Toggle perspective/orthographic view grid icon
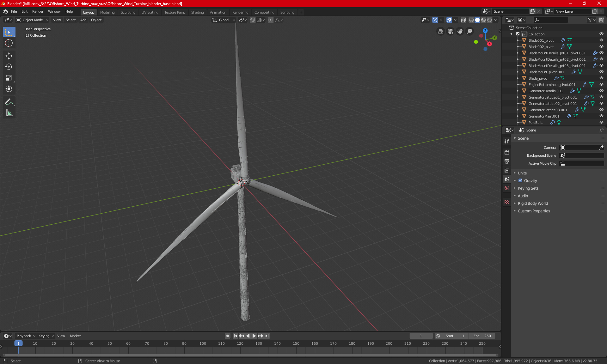 [x=440, y=31]
